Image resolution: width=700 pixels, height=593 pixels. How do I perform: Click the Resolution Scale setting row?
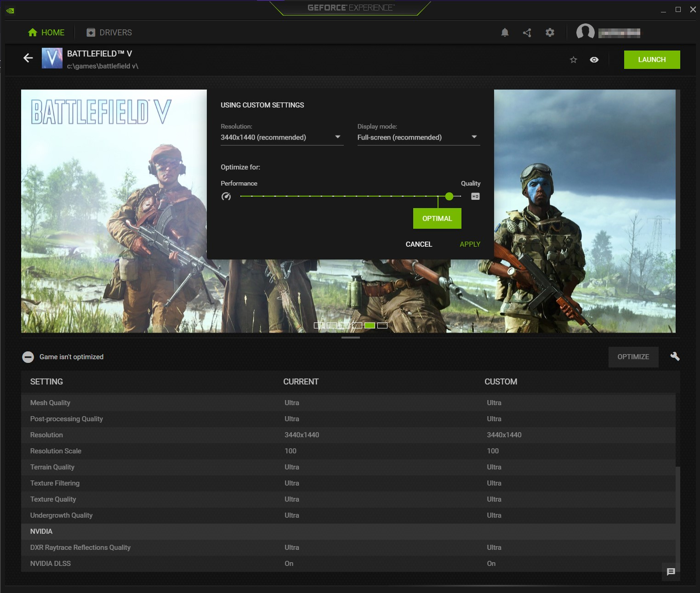[x=348, y=451]
